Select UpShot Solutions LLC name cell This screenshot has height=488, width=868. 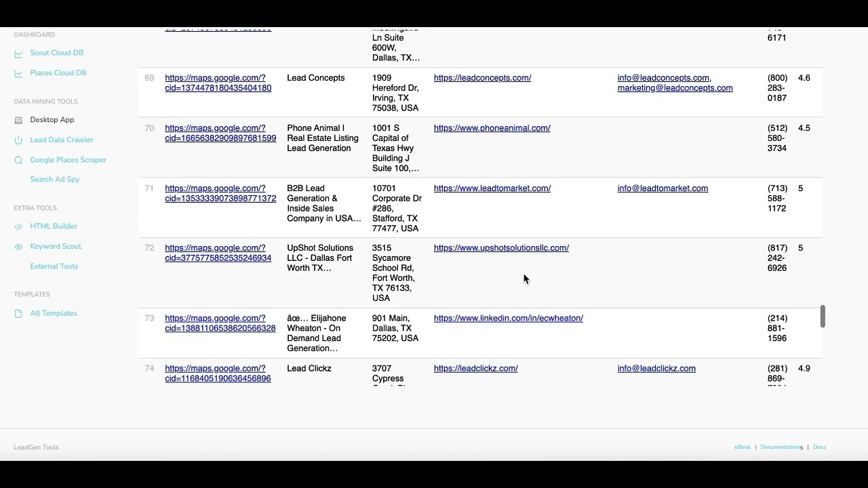(x=320, y=258)
